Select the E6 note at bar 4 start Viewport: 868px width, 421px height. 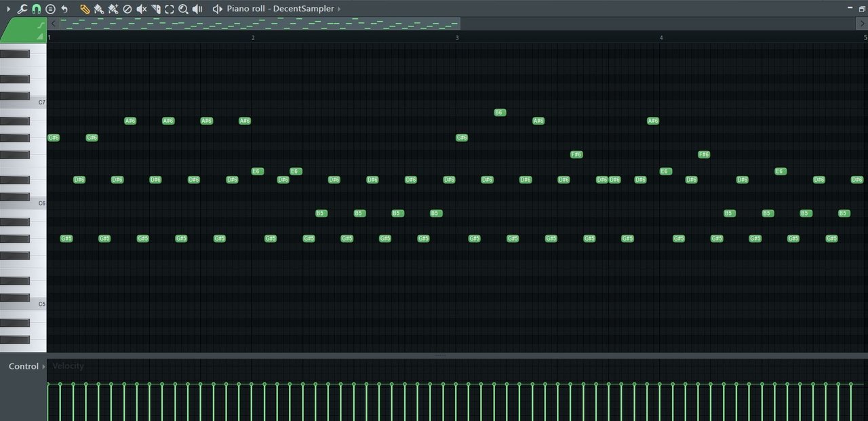pyautogui.click(x=665, y=172)
